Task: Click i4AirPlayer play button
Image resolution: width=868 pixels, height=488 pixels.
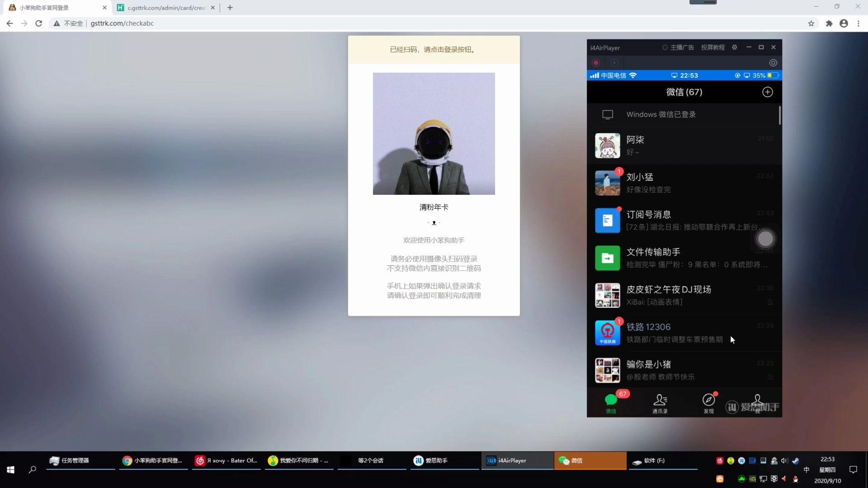Action: (x=614, y=63)
